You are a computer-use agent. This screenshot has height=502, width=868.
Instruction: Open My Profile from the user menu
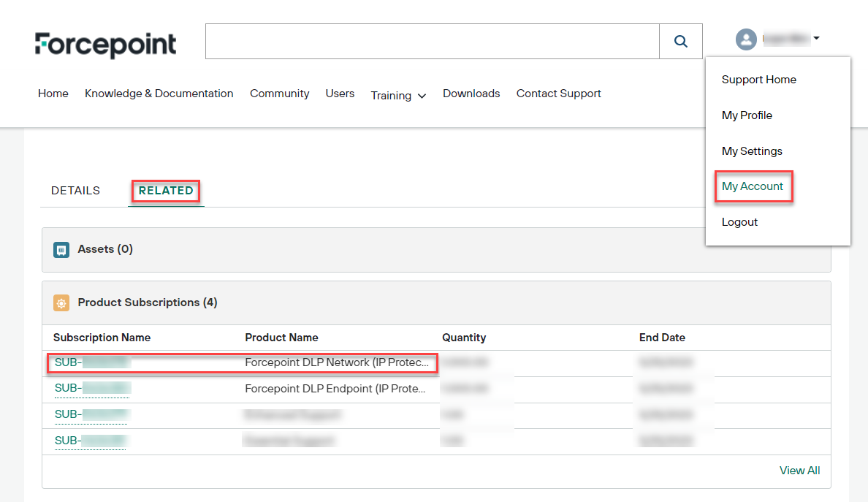click(746, 115)
